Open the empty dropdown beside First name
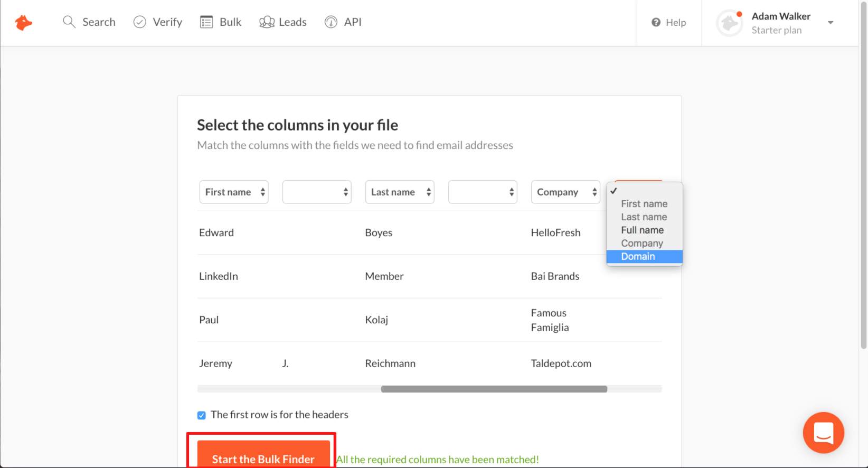This screenshot has width=868, height=468. pyautogui.click(x=317, y=192)
